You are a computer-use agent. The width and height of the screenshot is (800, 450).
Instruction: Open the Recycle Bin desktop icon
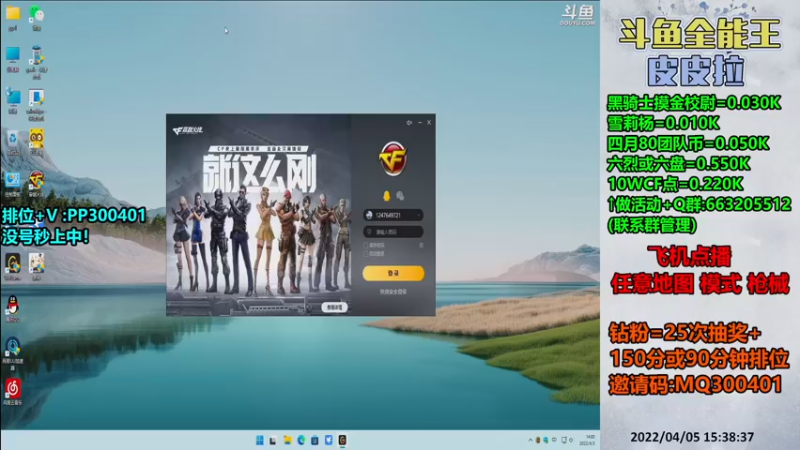tap(13, 139)
